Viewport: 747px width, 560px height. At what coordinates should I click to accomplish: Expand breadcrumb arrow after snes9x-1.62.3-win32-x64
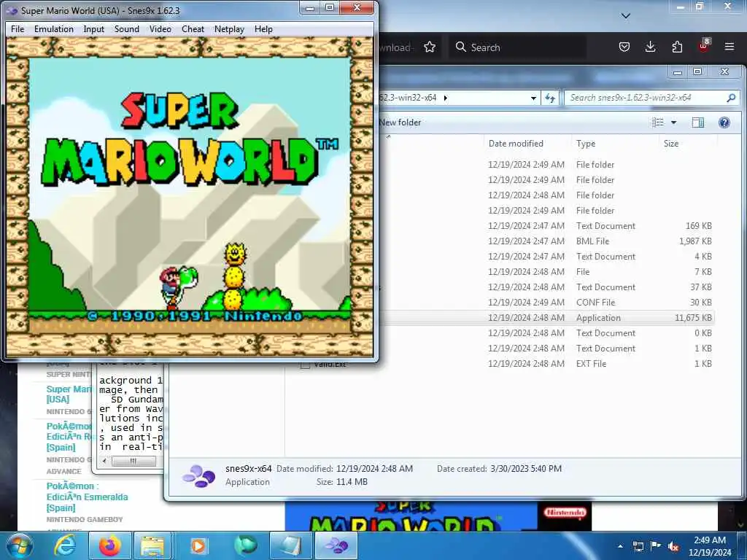pos(446,98)
